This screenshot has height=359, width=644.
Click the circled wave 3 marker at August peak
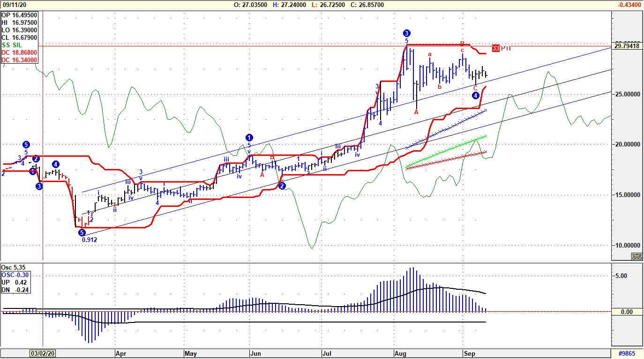tap(406, 33)
